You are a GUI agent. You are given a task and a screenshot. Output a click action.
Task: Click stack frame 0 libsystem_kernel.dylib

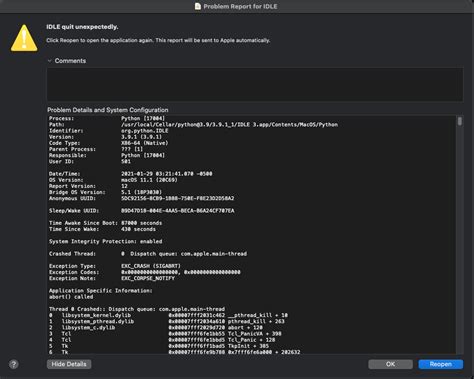(x=168, y=316)
